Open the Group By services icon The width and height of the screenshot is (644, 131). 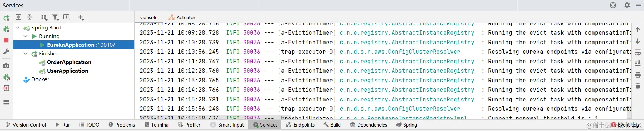point(44,17)
